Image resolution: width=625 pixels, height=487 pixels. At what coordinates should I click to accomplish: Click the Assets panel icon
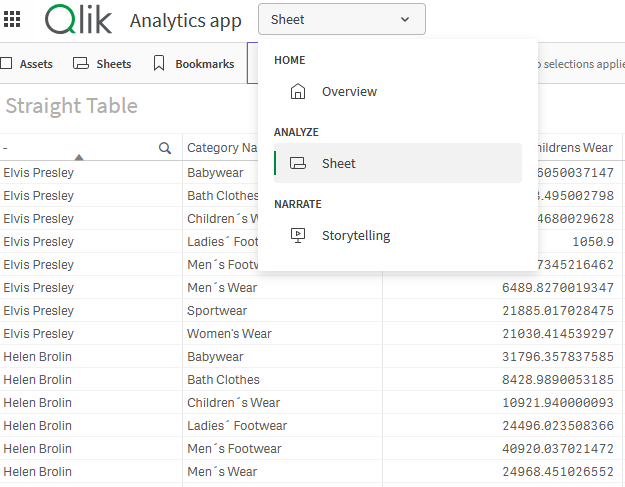[6, 63]
